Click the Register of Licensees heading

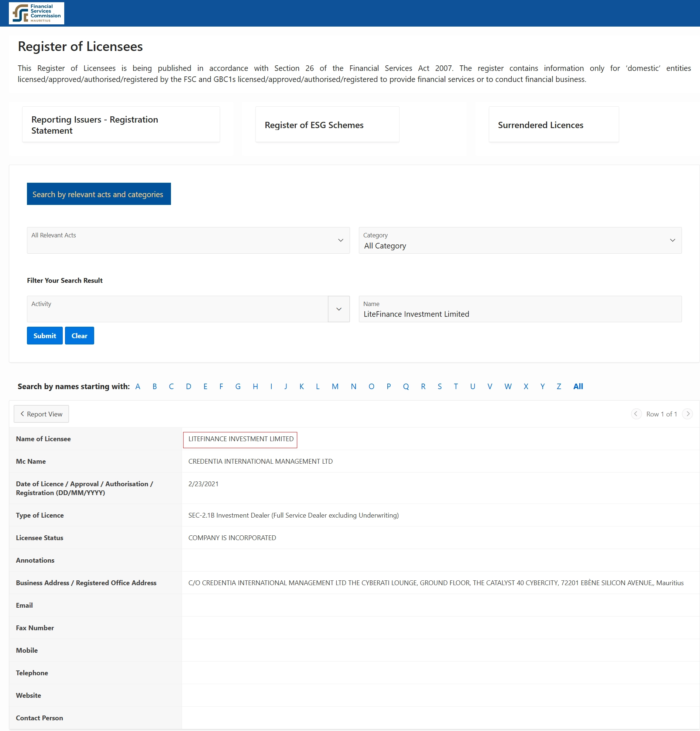[x=80, y=47]
